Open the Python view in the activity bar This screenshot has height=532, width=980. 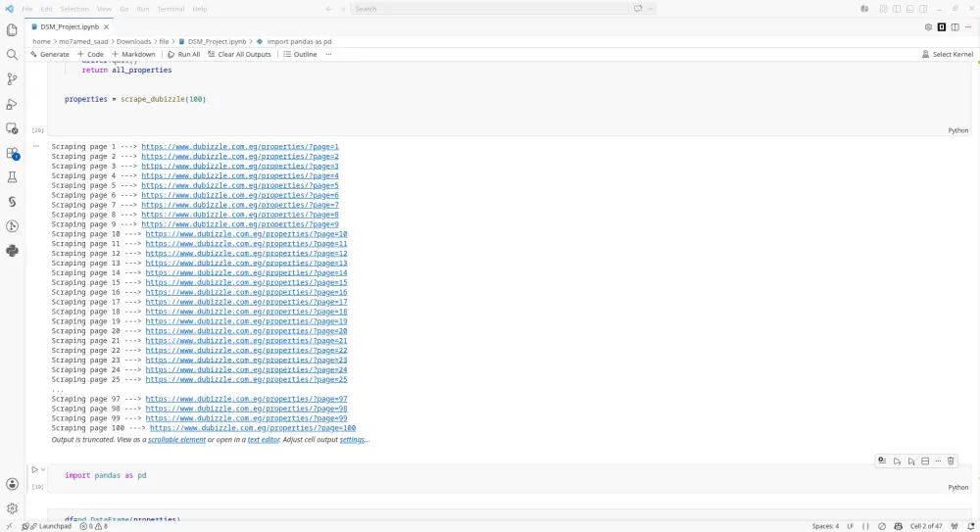pos(12,251)
